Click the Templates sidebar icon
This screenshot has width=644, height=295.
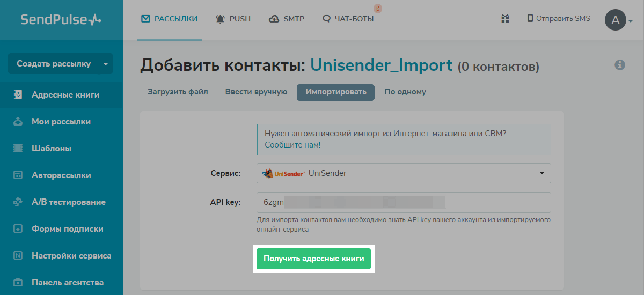[18, 149]
